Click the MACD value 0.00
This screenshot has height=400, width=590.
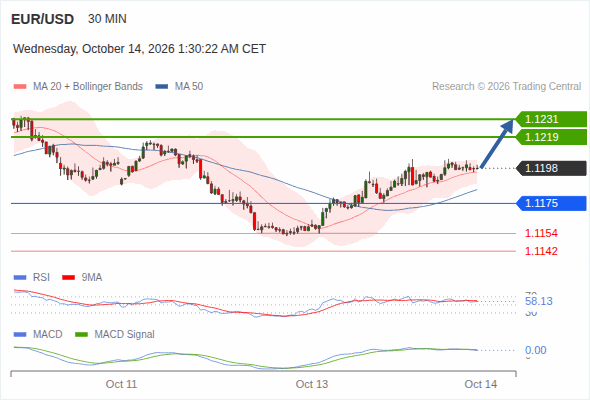point(536,350)
